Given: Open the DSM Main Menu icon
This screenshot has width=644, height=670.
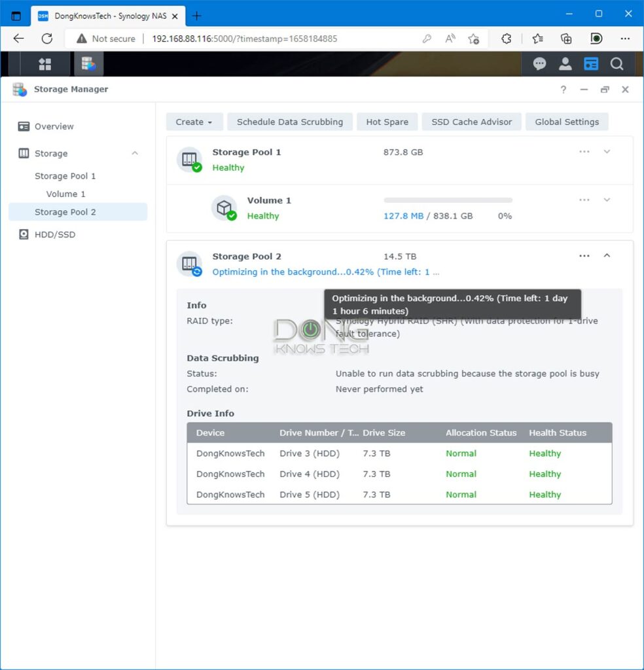Looking at the screenshot, I should (45, 64).
